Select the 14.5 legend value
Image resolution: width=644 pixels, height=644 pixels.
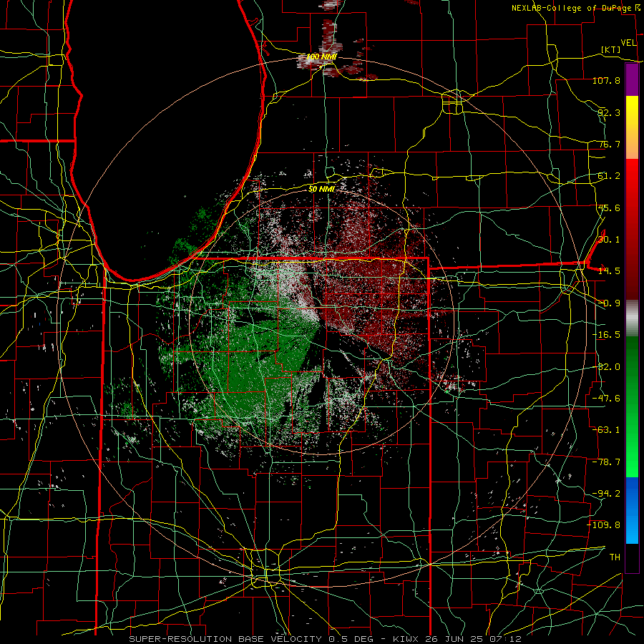pos(609,271)
